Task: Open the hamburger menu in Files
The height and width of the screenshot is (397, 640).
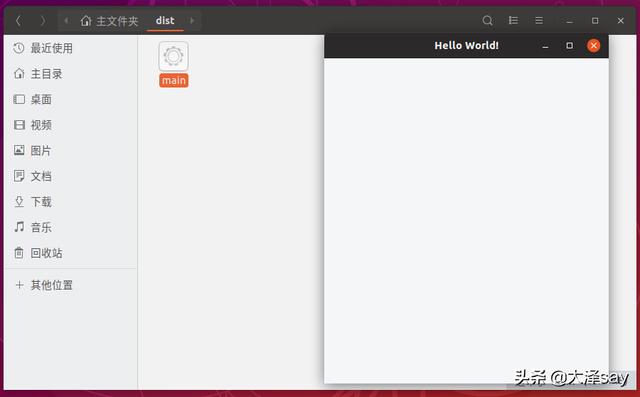Action: tap(539, 20)
